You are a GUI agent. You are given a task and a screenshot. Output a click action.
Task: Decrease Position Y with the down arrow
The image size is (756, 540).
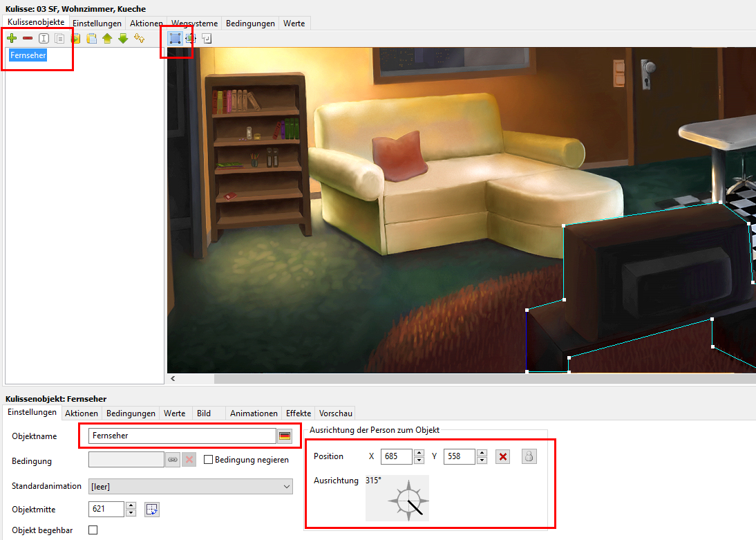tap(482, 460)
